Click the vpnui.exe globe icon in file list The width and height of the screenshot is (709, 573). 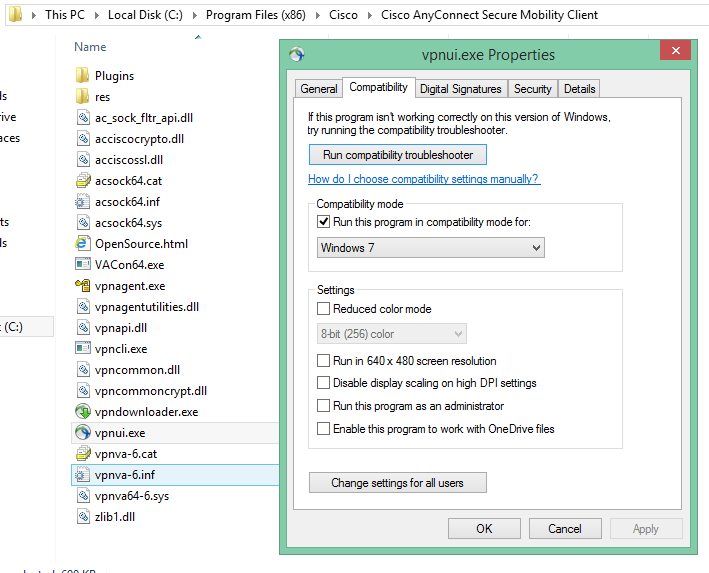(x=82, y=432)
